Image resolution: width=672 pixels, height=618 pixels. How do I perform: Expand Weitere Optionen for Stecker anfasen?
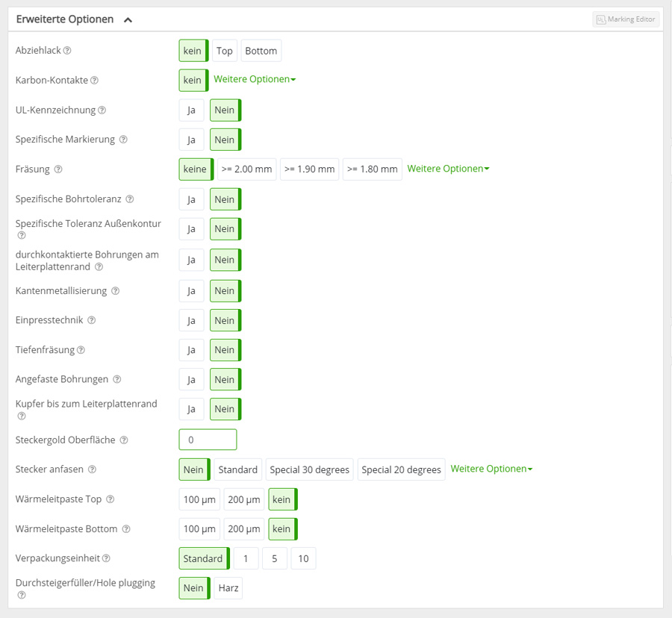click(491, 469)
